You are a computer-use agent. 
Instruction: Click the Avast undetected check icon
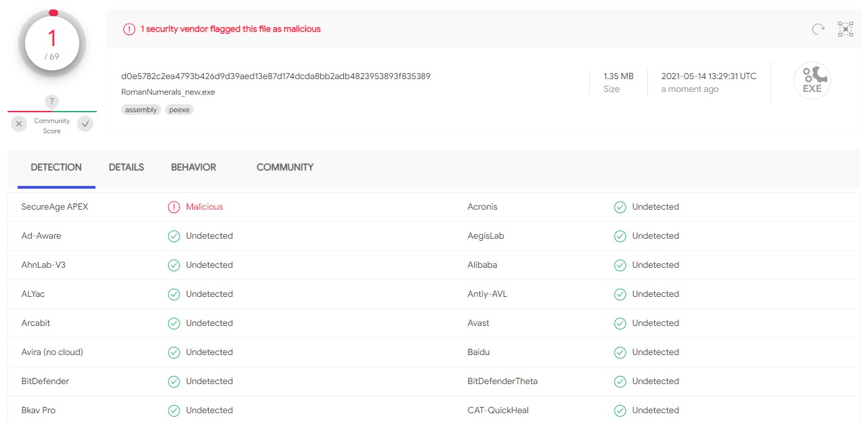(x=620, y=323)
